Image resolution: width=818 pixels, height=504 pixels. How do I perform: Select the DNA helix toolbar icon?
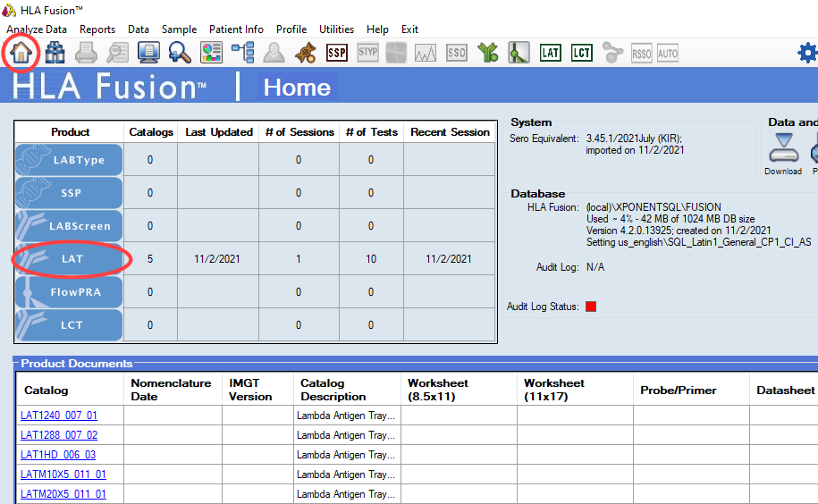tap(305, 53)
